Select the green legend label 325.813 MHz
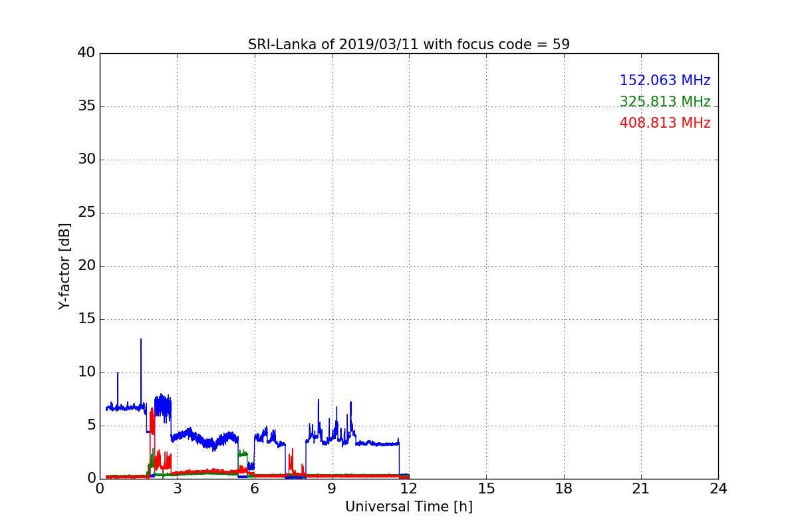 pyautogui.click(x=665, y=102)
